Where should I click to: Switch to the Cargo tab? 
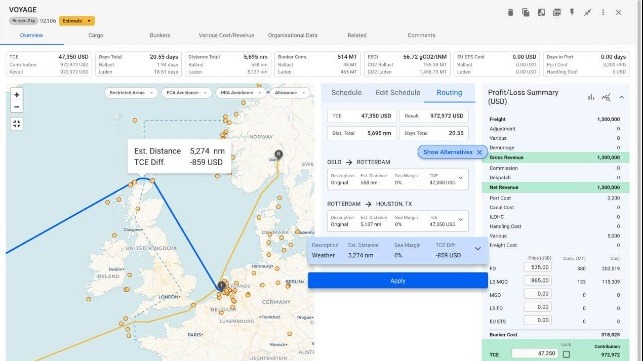[96, 35]
